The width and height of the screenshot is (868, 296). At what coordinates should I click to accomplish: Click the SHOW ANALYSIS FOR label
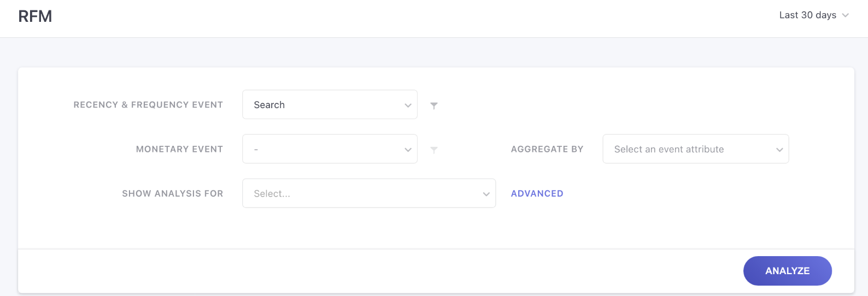172,193
